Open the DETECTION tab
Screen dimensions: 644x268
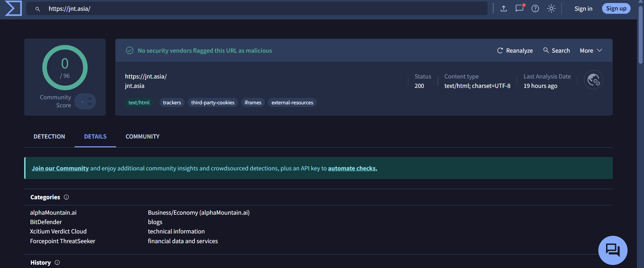pos(49,137)
